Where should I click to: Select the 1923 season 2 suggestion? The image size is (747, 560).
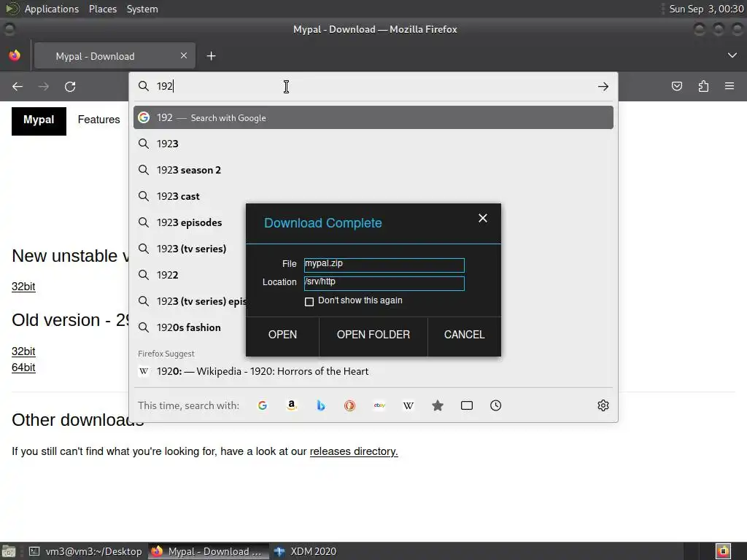click(x=373, y=170)
